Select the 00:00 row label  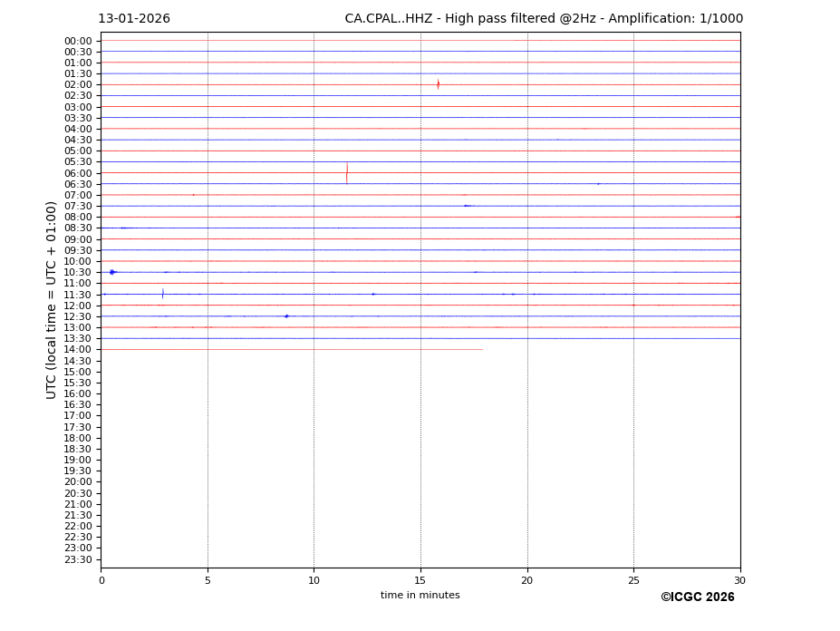click(78, 41)
